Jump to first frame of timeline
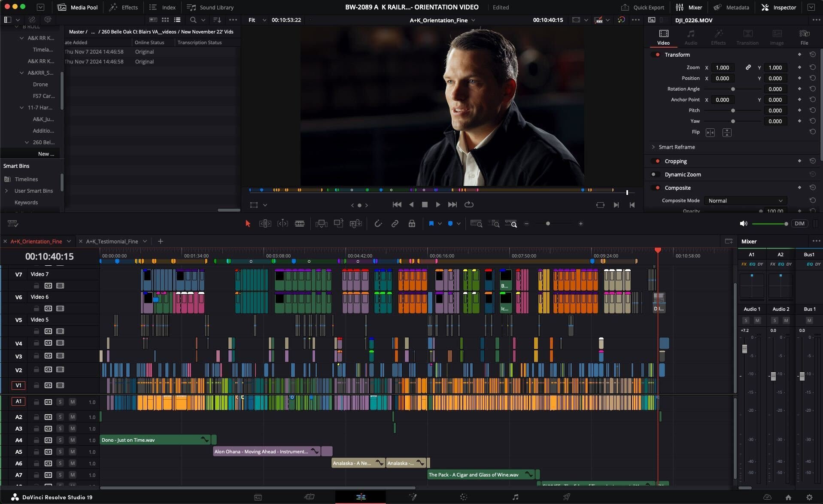 coord(397,205)
